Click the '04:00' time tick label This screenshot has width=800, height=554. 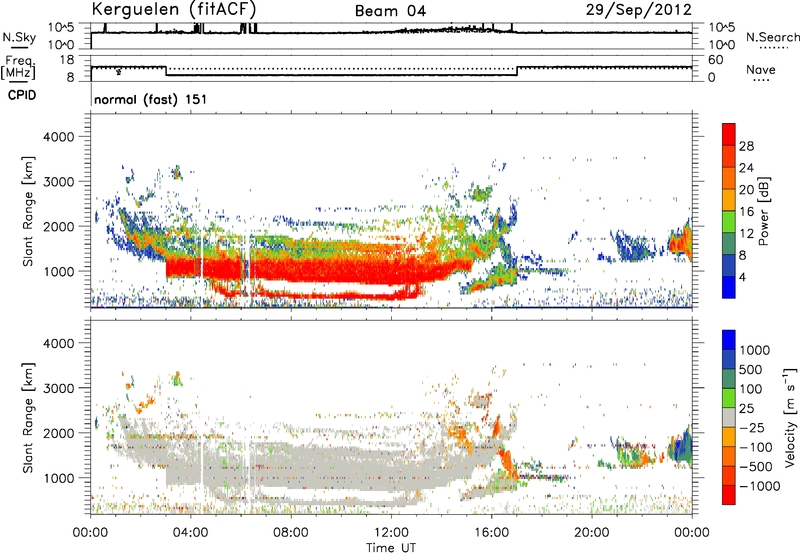191,533
